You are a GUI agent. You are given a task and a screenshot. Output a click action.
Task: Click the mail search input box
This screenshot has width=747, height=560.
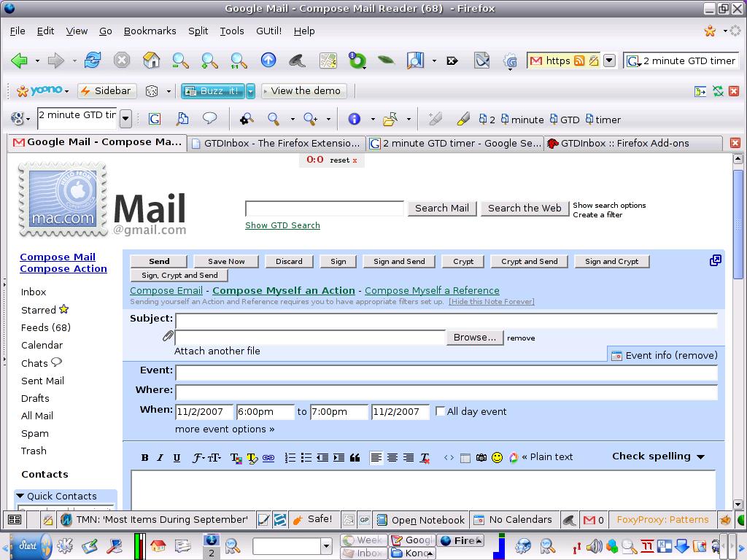[325, 209]
